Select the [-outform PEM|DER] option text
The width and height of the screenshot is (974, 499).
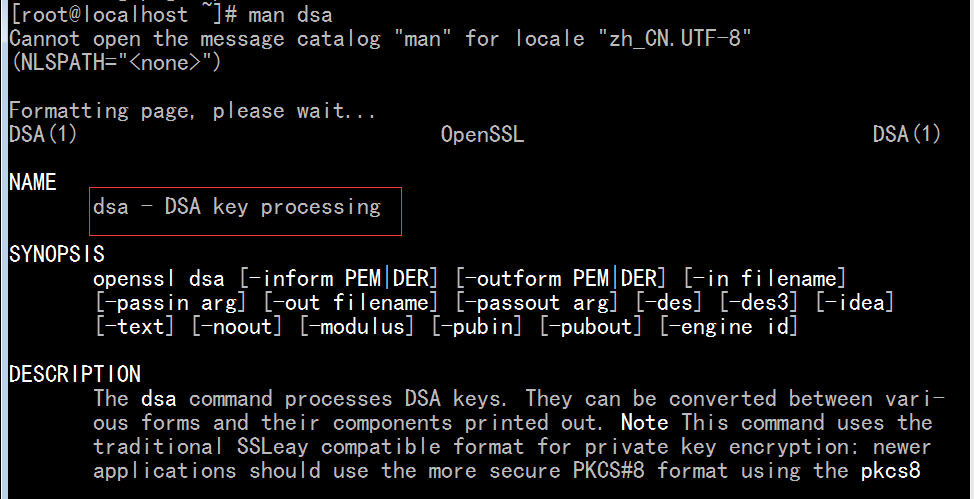tap(561, 278)
